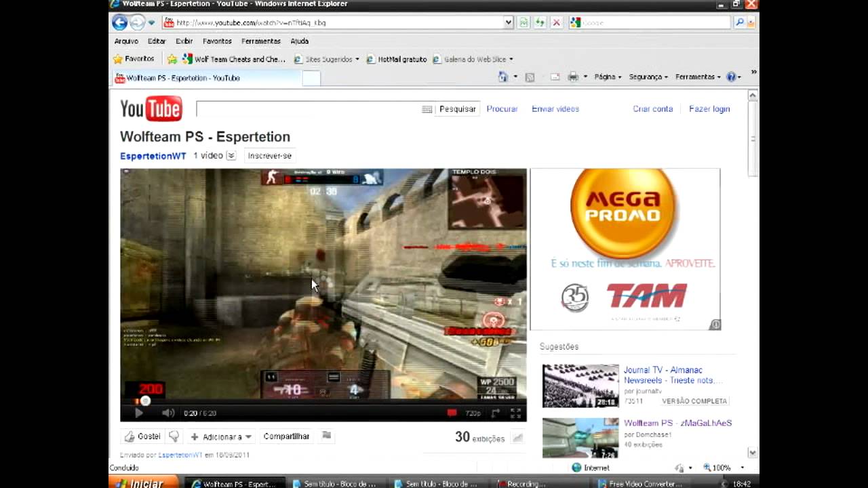Open the on-screen keyboard icon in search

click(427, 109)
